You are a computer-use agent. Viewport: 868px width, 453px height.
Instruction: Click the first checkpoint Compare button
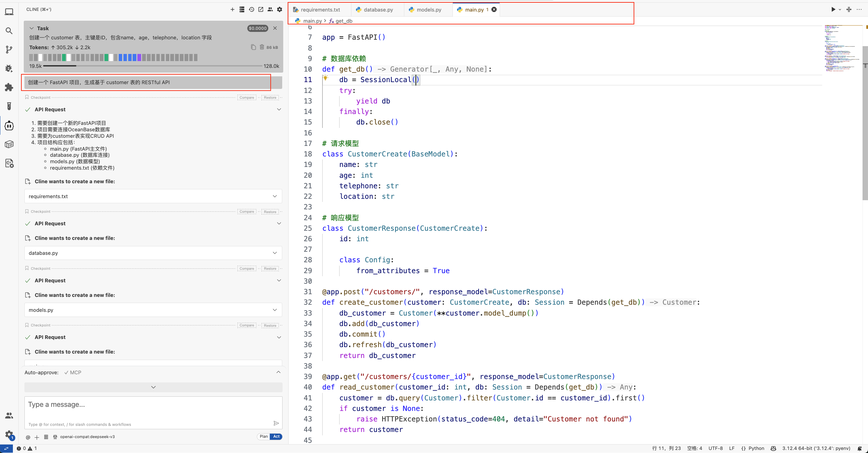247,97
